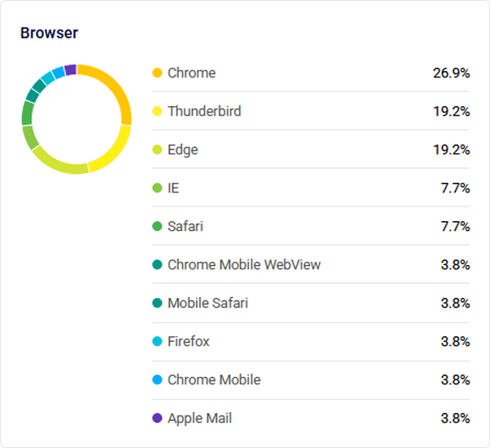Click the purple Apple Mail donut segment
The height and width of the screenshot is (448, 490).
click(x=70, y=69)
